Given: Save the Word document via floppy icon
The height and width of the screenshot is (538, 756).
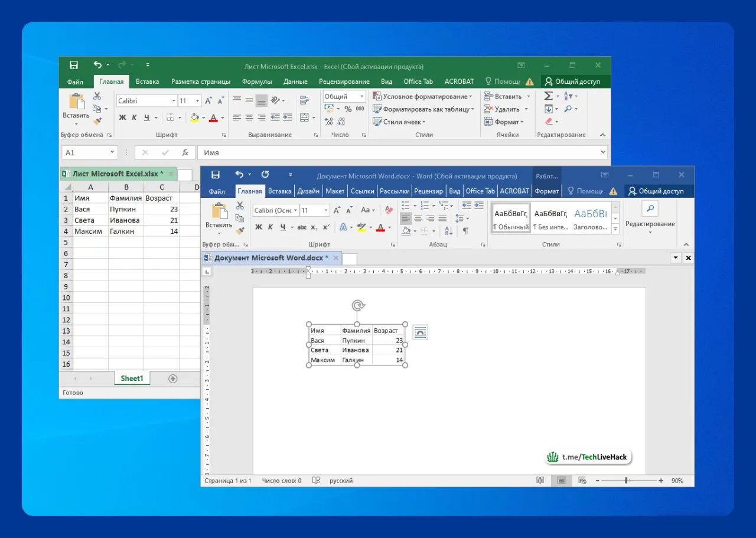Looking at the screenshot, I should coord(216,175).
